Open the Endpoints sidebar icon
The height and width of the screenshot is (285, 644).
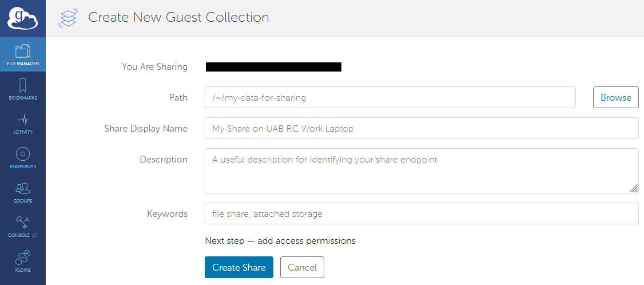(23, 157)
